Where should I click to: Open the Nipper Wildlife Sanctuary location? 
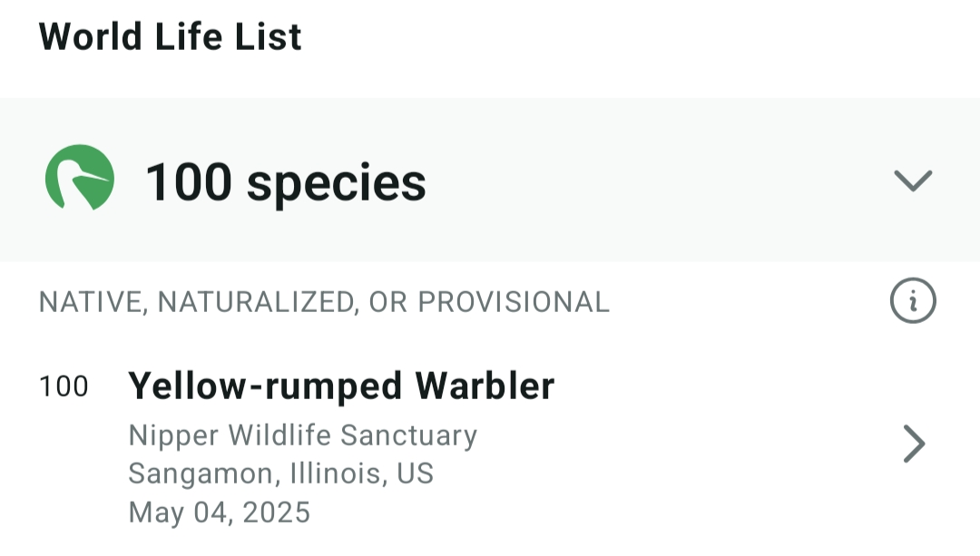(302, 435)
